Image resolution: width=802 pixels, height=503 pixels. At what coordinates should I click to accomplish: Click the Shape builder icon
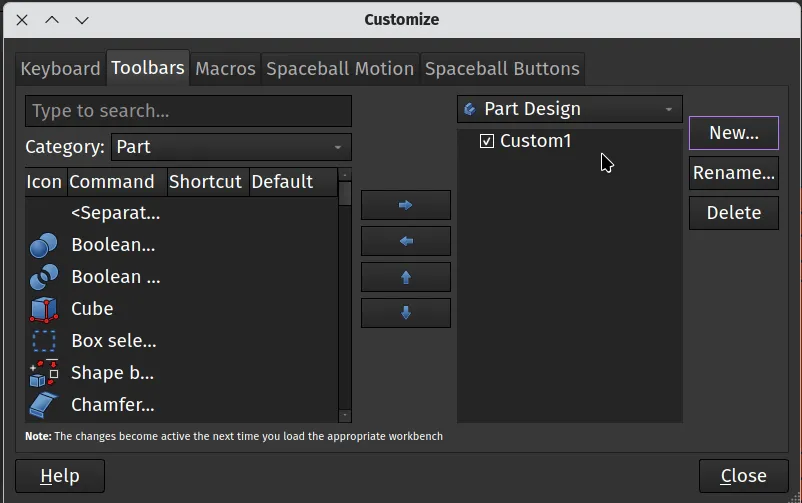pyautogui.click(x=43, y=373)
